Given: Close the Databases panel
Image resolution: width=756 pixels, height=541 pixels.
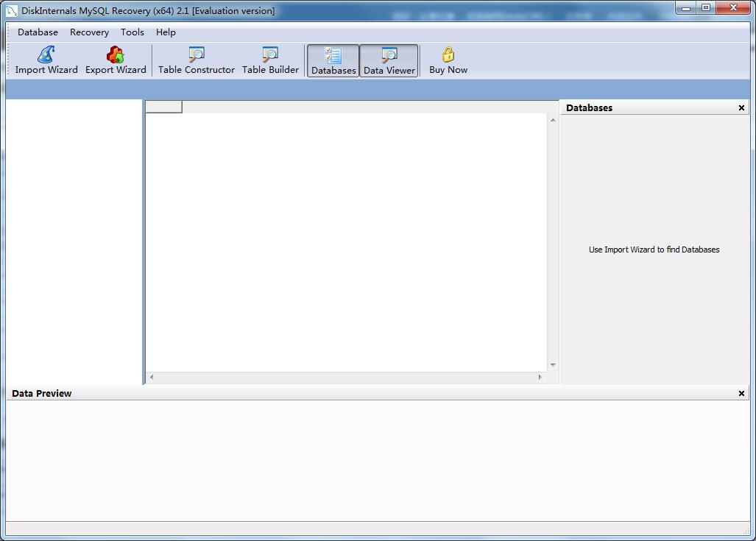Looking at the screenshot, I should [741, 108].
